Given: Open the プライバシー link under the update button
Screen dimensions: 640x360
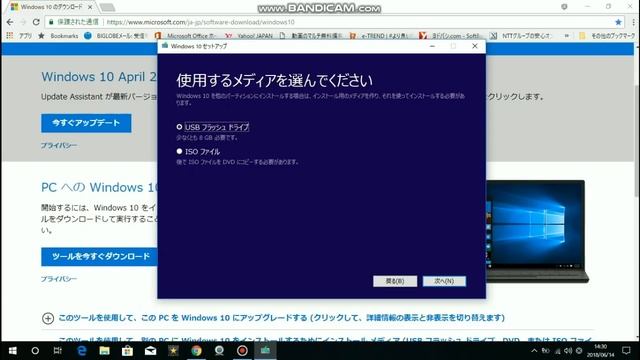Looking at the screenshot, I should [59, 145].
